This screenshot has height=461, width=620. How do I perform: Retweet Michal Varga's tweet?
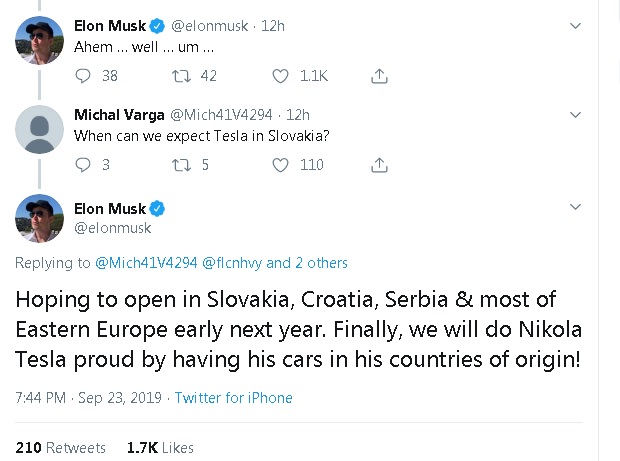click(181, 164)
